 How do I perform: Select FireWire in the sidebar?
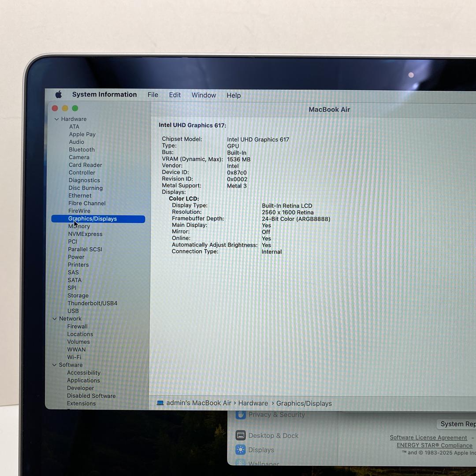[79, 211]
